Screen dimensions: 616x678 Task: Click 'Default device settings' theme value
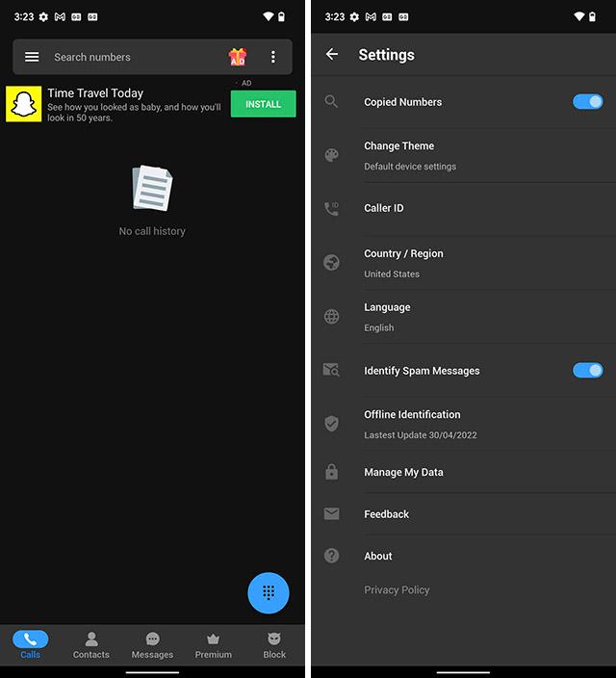[x=410, y=166]
